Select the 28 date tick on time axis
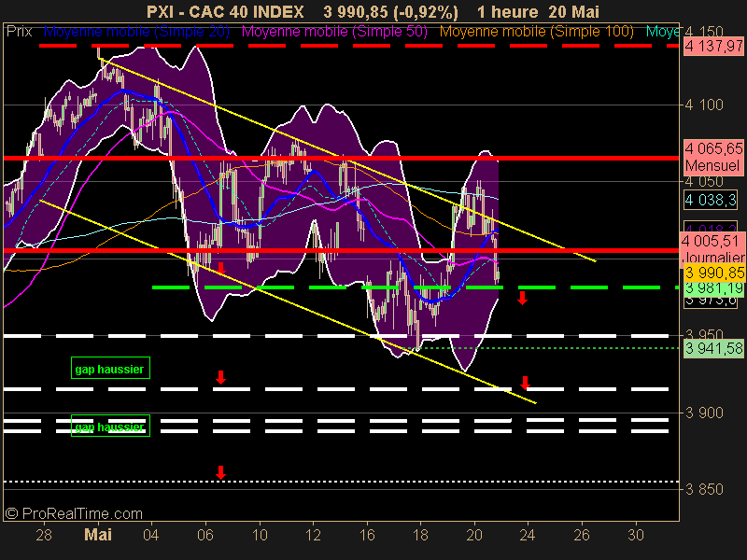747x560 pixels. pos(44,535)
